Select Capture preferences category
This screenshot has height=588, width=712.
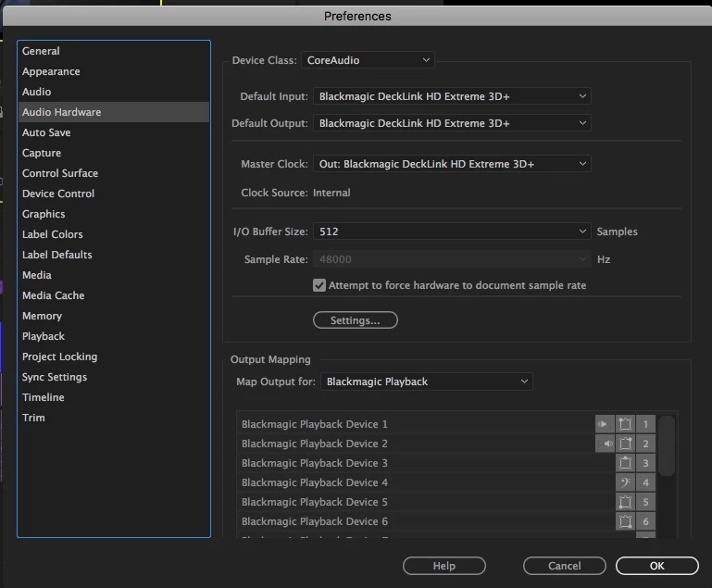(114, 153)
